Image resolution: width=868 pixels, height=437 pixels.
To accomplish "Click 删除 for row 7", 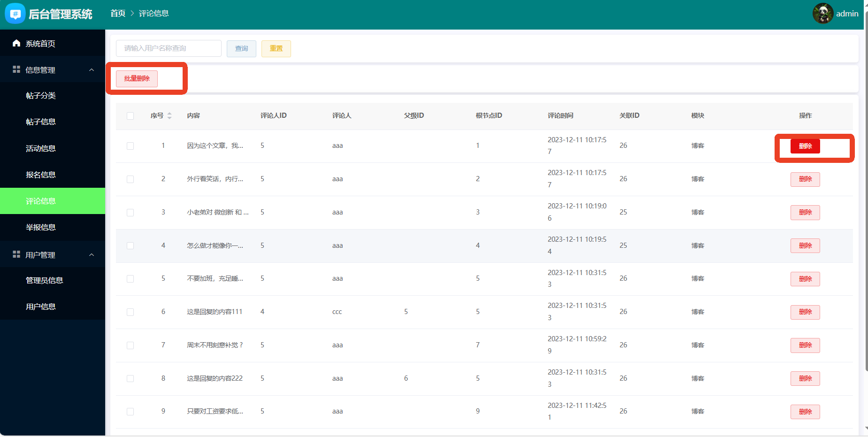I will (805, 345).
